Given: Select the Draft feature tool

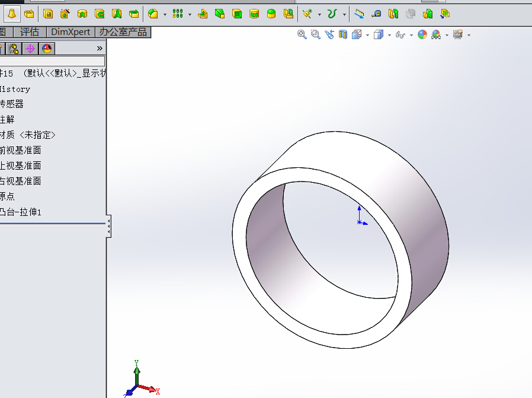Looking at the screenshot, I should [x=220, y=14].
